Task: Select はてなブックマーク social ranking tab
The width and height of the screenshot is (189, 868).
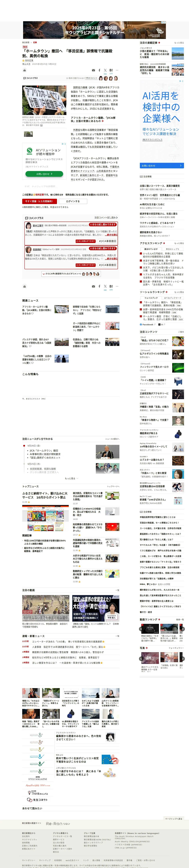Action: (x=173, y=298)
